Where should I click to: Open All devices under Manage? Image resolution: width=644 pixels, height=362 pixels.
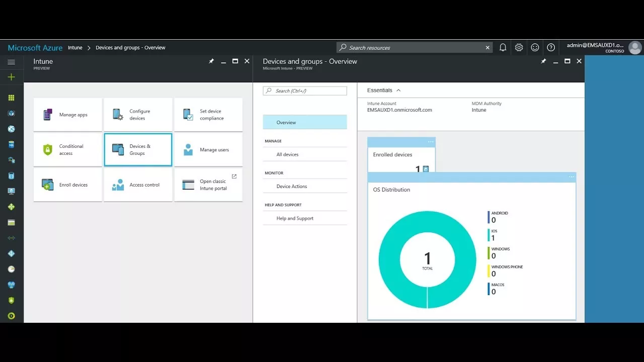click(287, 154)
